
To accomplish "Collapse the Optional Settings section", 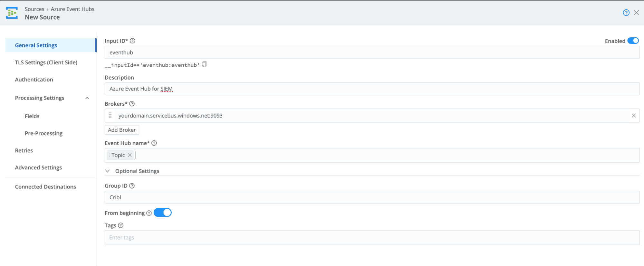I will click(108, 171).
